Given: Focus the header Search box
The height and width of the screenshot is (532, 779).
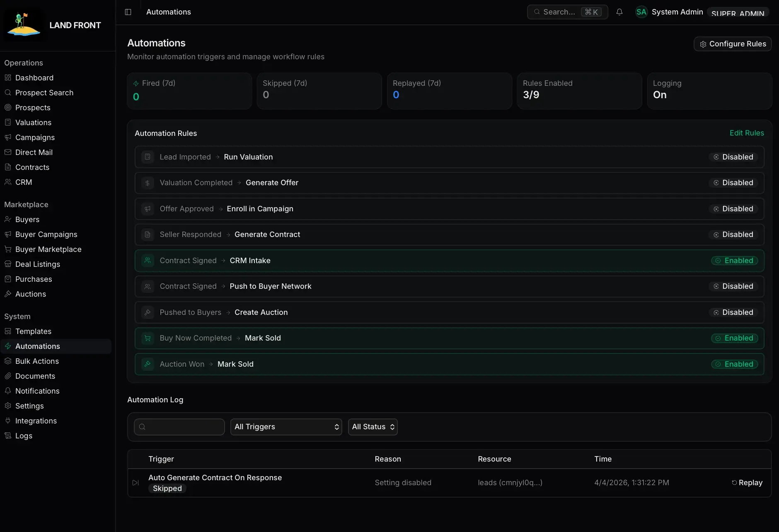Looking at the screenshot, I should (x=567, y=12).
